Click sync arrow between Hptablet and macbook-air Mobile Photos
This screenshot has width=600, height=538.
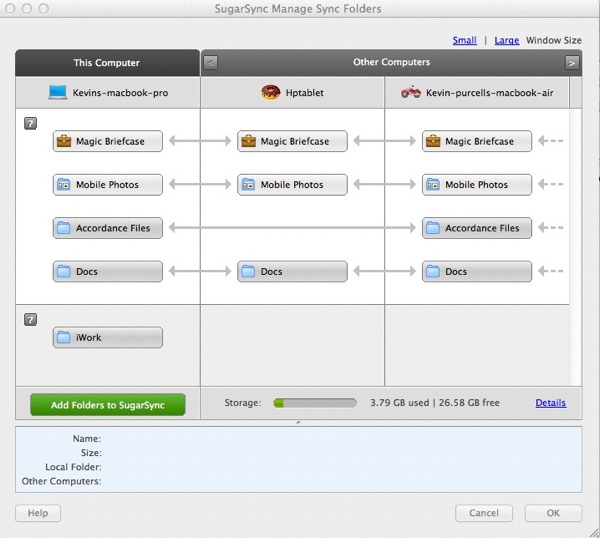point(385,184)
